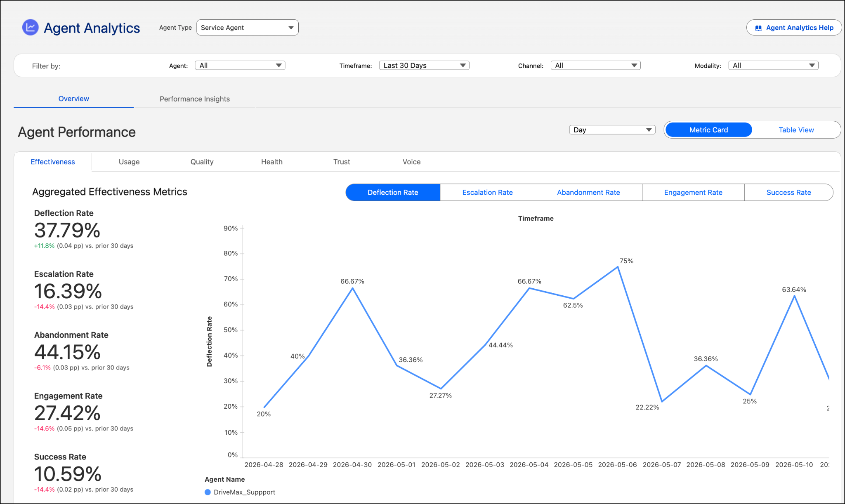The image size is (845, 504).
Task: Show the Success Rate chart
Action: [x=788, y=193]
